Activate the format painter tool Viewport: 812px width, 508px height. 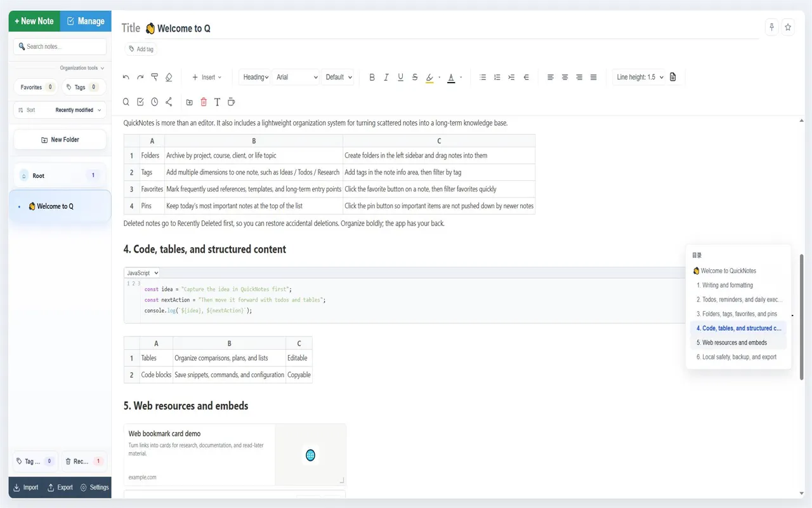pyautogui.click(x=154, y=77)
